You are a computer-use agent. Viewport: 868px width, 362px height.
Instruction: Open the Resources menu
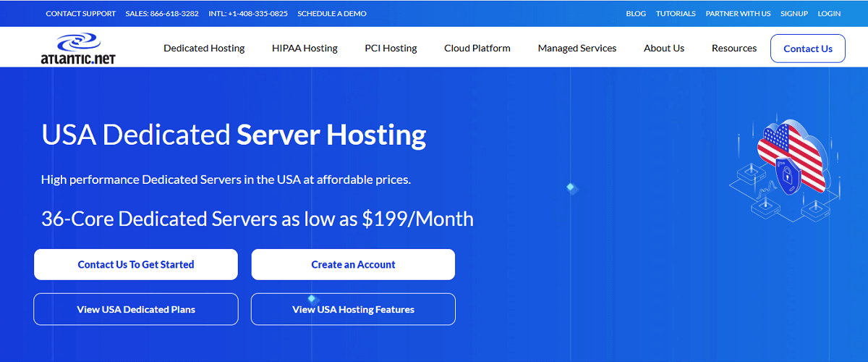click(734, 49)
